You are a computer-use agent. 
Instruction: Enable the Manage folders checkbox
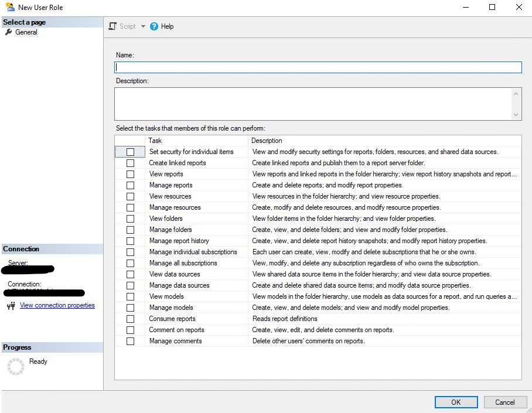[130, 230]
